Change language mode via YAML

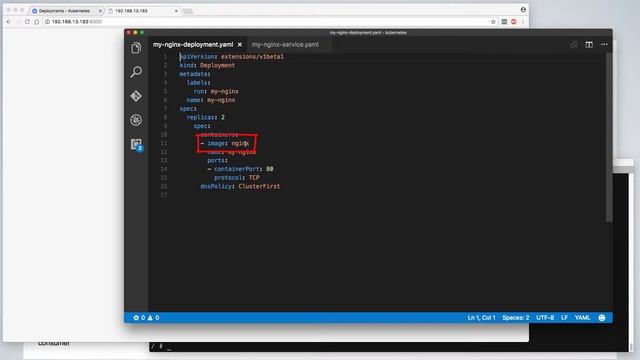[x=582, y=318]
